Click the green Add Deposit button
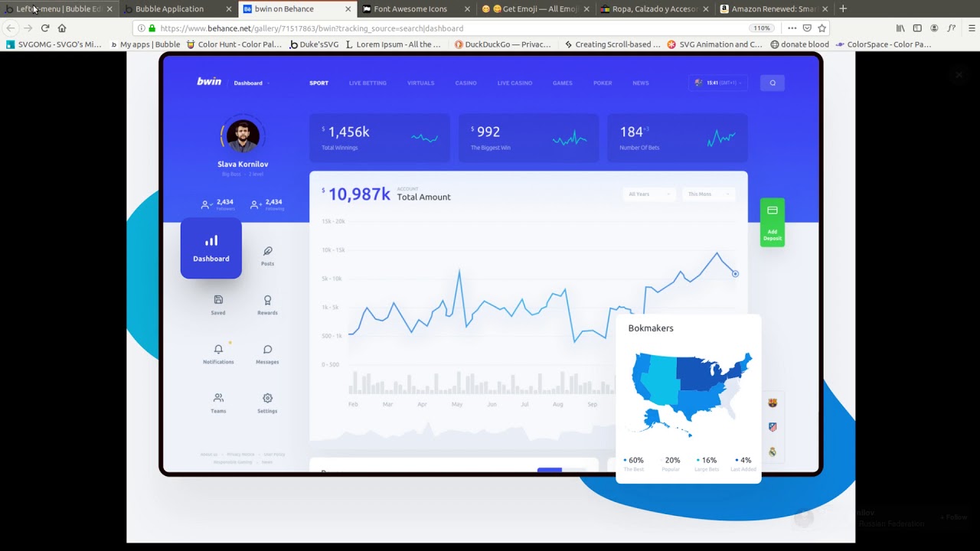Viewport: 980px width, 551px height. 773,222
